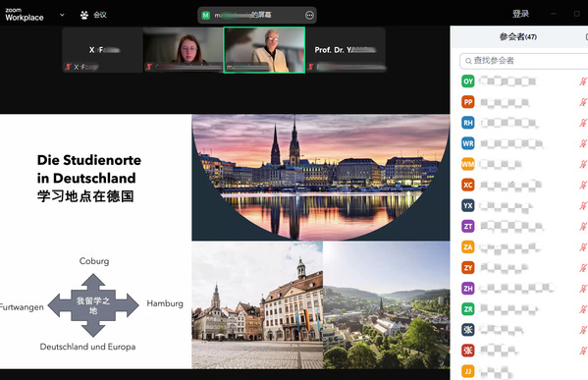Click the RH participant avatar
The height and width of the screenshot is (380, 588).
(468, 123)
